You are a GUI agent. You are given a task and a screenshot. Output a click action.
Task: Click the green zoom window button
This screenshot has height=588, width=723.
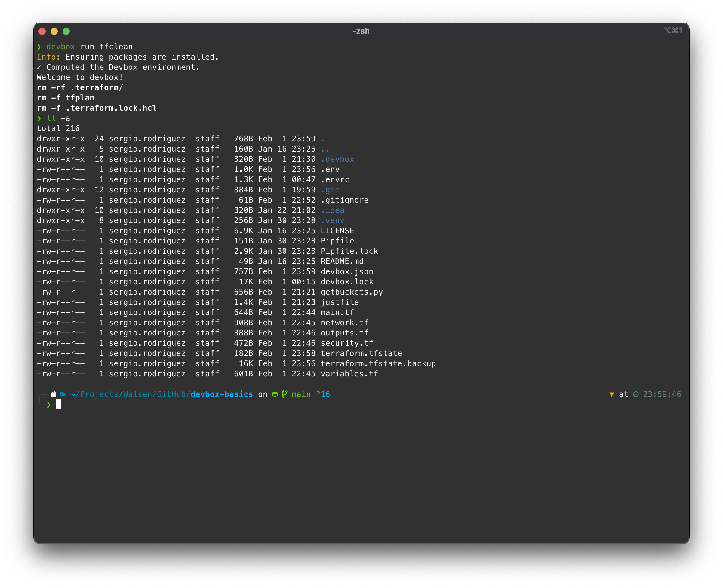[x=66, y=31]
